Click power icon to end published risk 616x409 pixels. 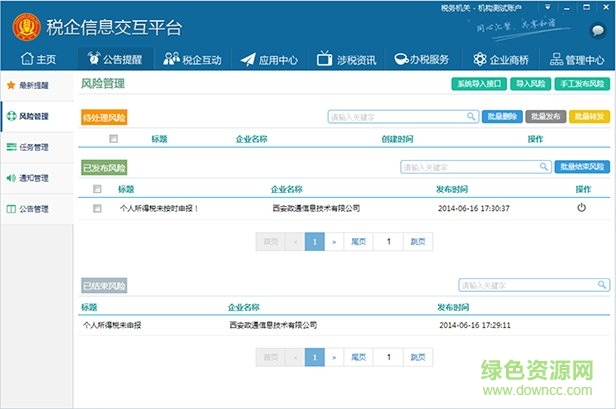coord(581,208)
